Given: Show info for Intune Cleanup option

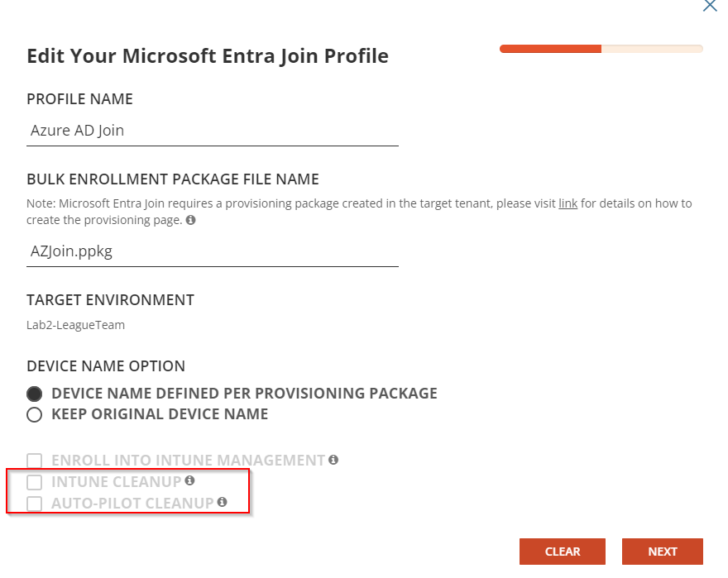Looking at the screenshot, I should tap(189, 480).
